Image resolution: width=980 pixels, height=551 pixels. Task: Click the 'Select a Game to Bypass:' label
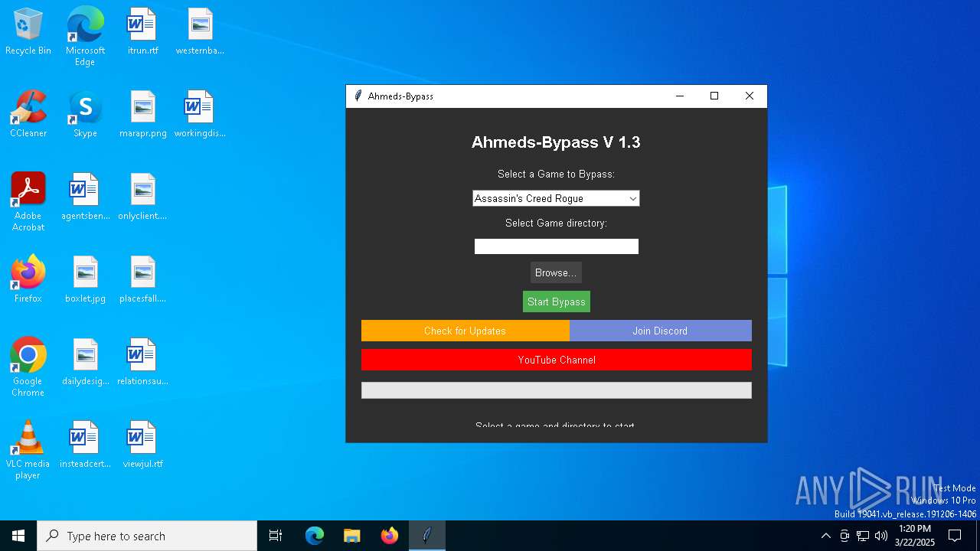(556, 174)
